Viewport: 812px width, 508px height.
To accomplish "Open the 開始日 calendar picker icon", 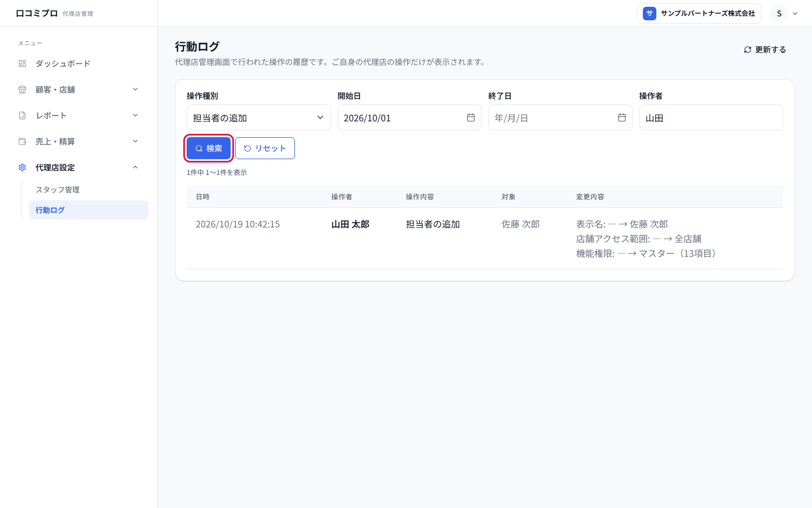I will (471, 117).
